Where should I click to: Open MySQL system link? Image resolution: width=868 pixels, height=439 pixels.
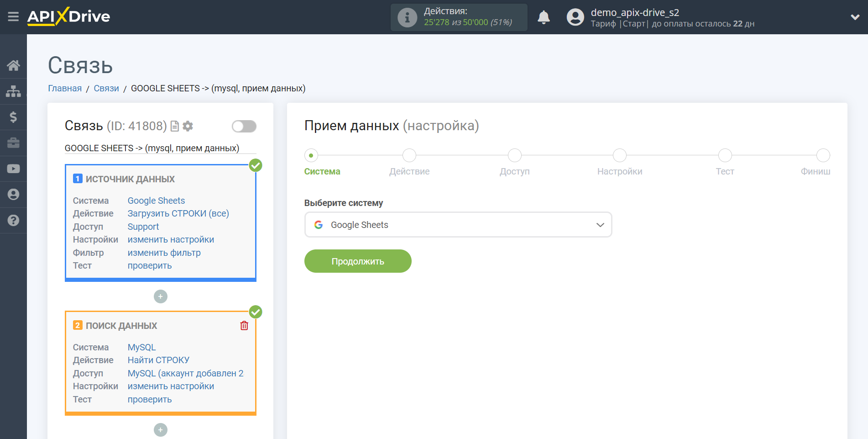coord(141,347)
